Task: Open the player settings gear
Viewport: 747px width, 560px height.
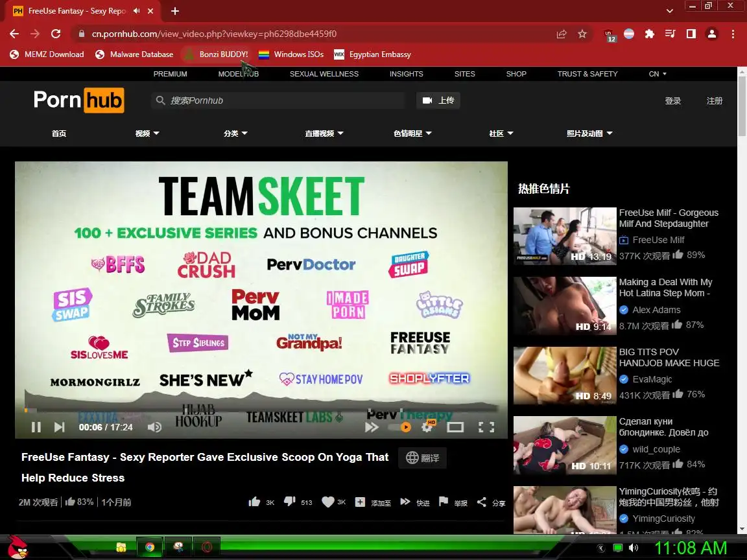Action: click(x=427, y=426)
